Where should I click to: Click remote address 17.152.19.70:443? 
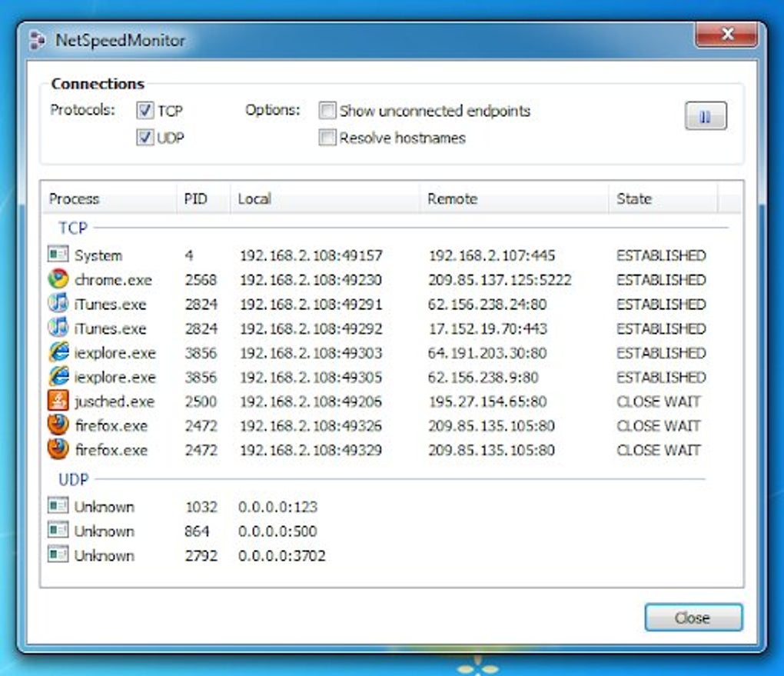click(x=487, y=328)
